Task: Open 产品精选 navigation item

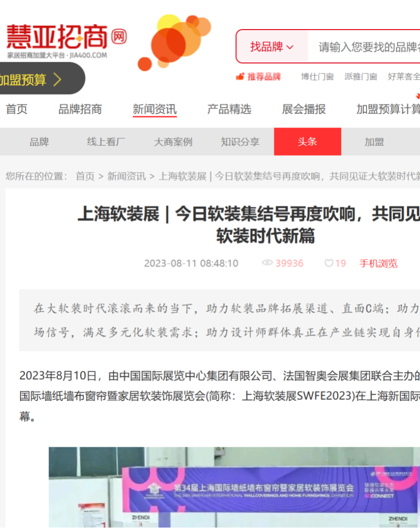Action: (x=229, y=109)
